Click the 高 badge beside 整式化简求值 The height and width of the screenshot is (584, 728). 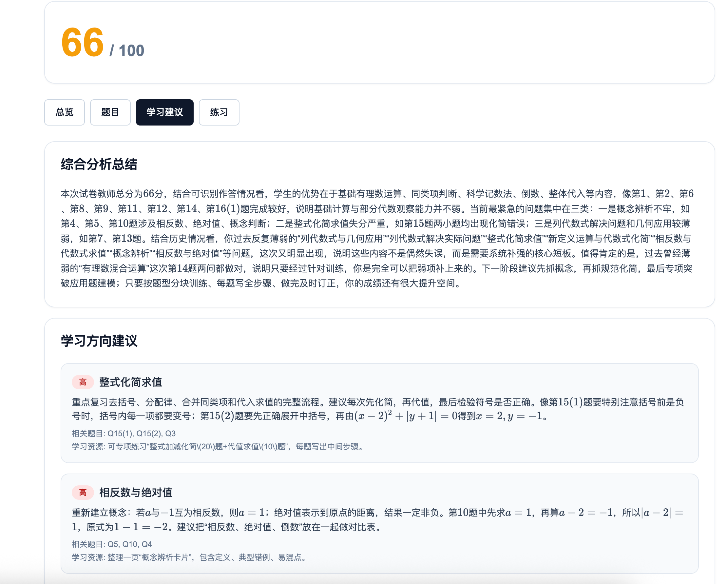tap(83, 382)
